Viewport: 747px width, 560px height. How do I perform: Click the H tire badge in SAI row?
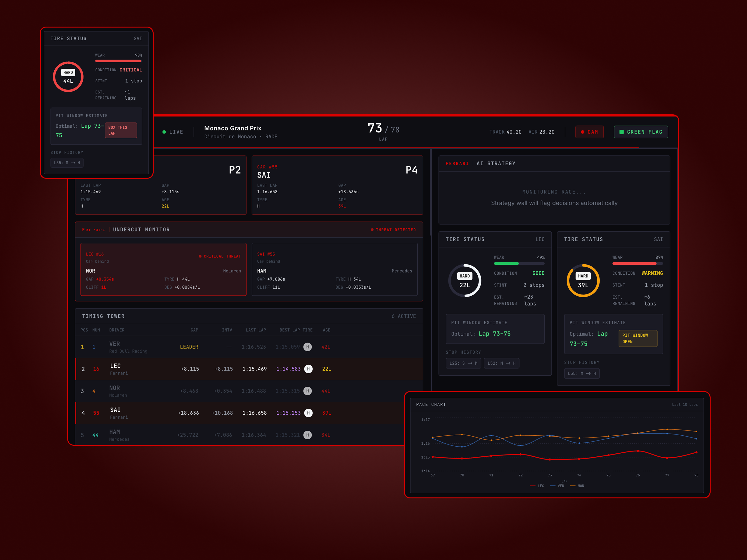(x=308, y=413)
